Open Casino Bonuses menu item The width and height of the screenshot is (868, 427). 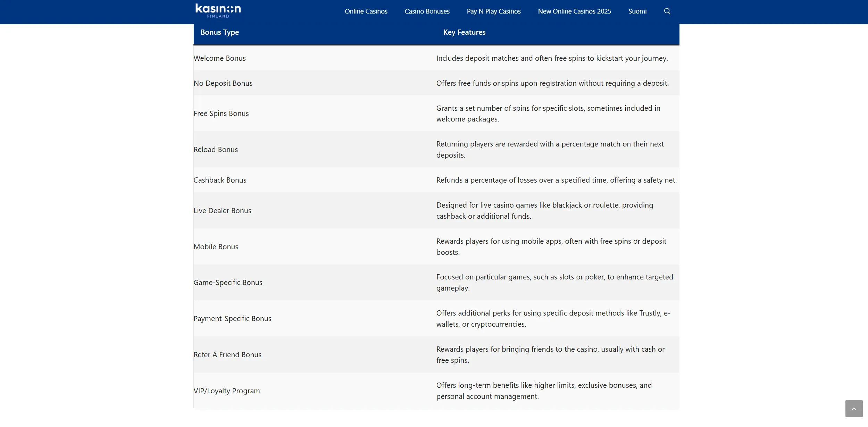(x=427, y=11)
